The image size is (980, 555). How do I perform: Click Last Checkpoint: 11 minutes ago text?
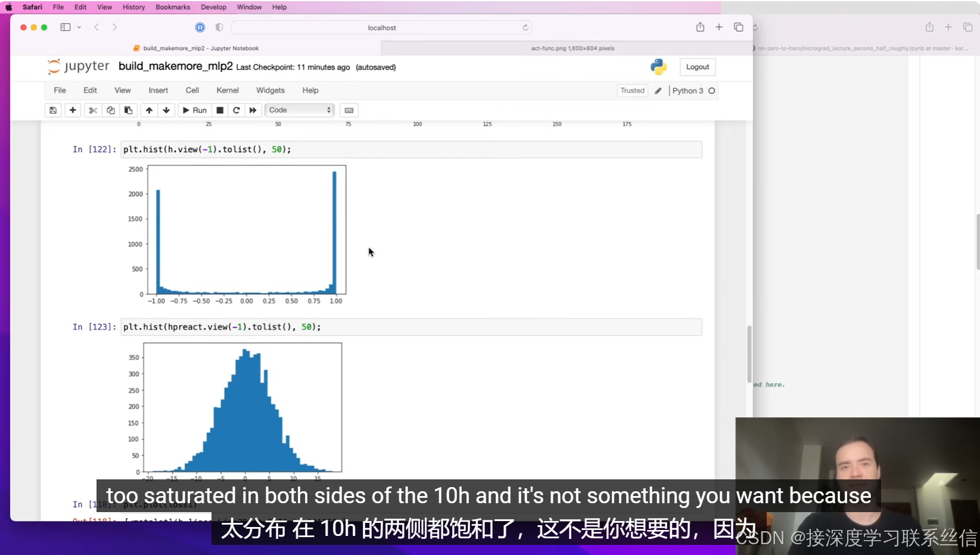point(293,67)
